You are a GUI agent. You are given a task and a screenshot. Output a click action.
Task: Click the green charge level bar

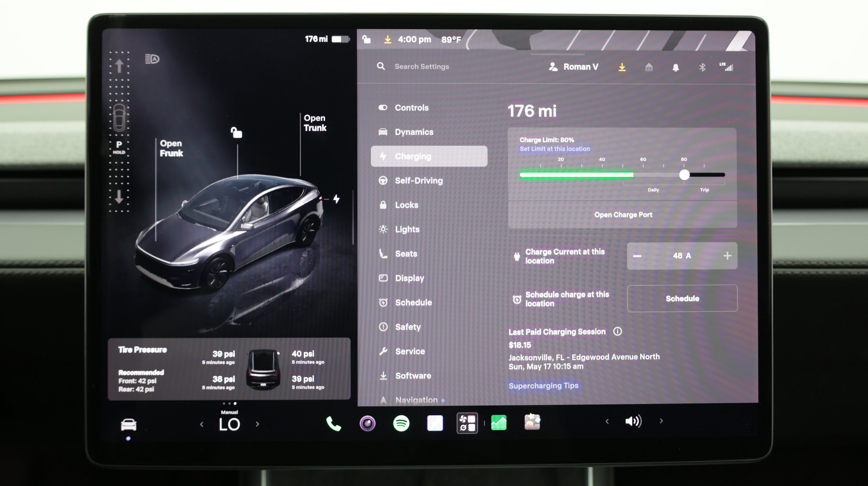click(x=576, y=175)
